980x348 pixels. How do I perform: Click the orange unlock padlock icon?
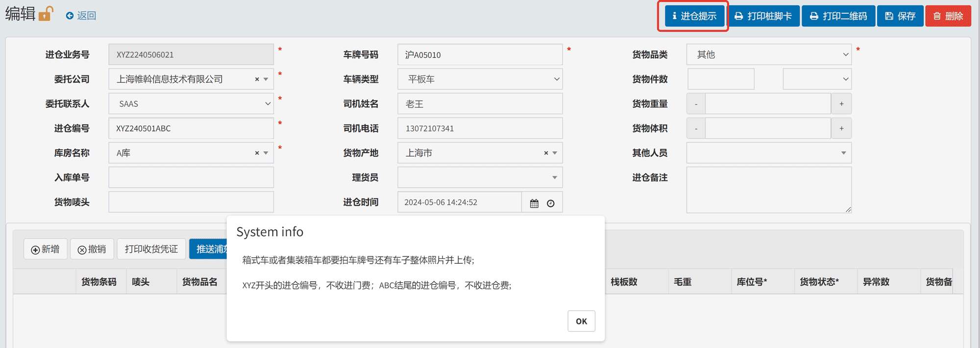tap(46, 14)
